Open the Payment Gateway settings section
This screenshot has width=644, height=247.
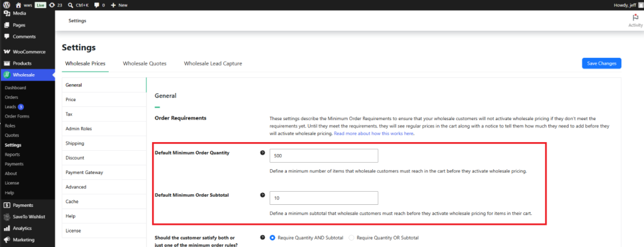[104, 172]
